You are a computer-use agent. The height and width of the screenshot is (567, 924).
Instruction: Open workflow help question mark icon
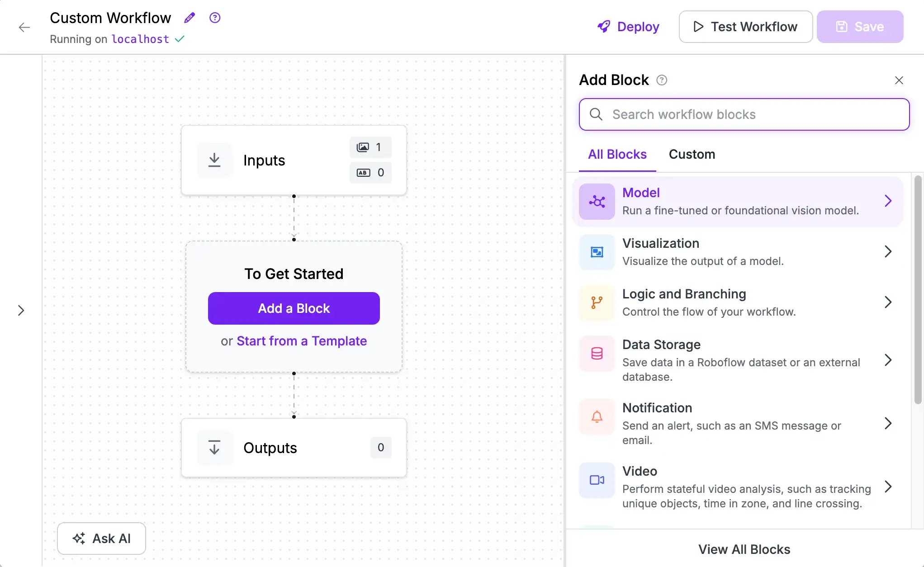pos(215,18)
